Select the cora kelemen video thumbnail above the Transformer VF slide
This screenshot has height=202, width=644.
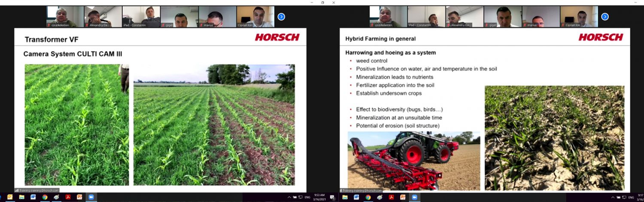point(65,17)
